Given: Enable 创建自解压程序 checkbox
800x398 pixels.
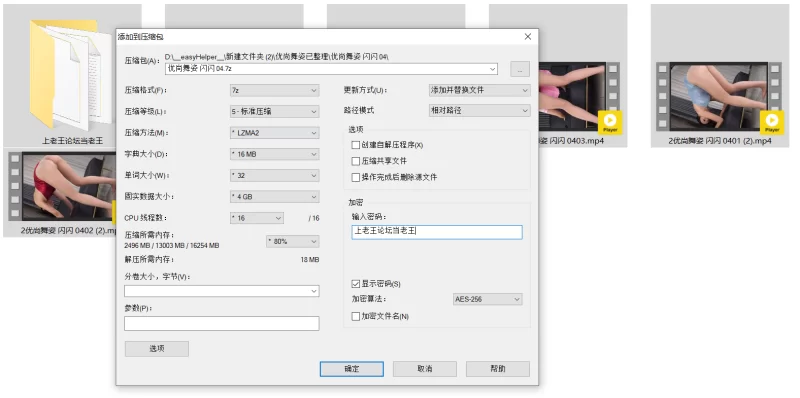Looking at the screenshot, I should click(356, 145).
